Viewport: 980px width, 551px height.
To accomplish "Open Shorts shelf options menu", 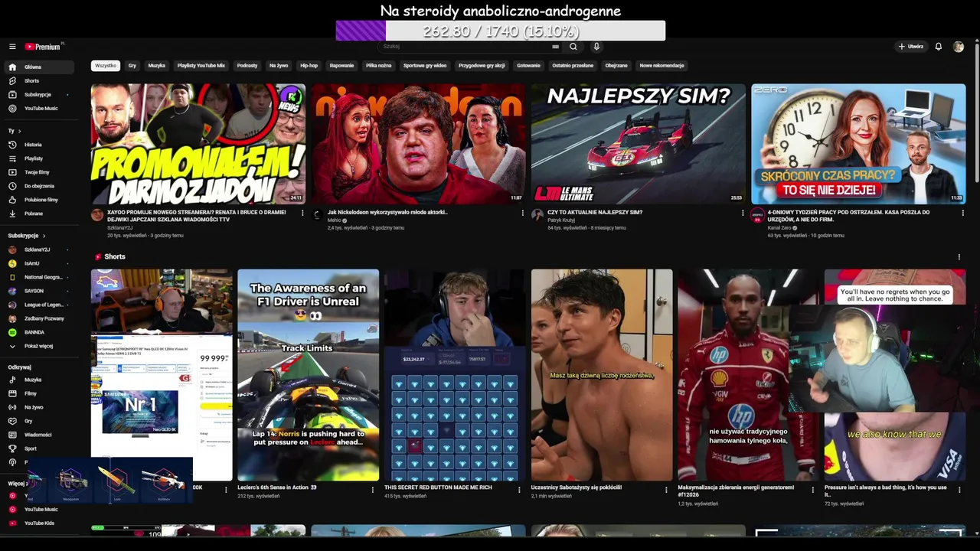I will [x=959, y=257].
